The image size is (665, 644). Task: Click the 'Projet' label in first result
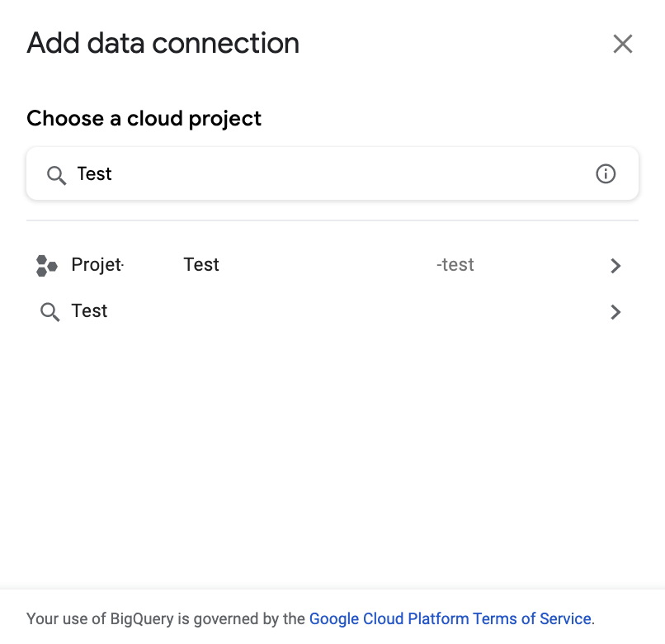coord(97,265)
